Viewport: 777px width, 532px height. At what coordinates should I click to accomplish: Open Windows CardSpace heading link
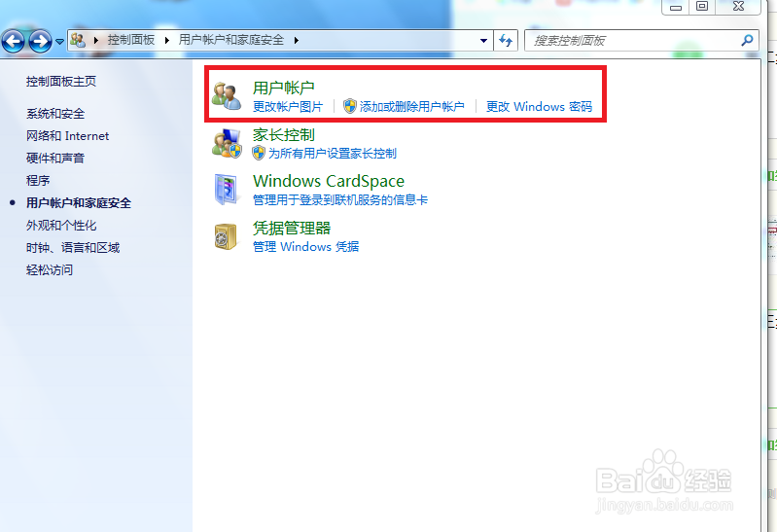pyautogui.click(x=329, y=181)
